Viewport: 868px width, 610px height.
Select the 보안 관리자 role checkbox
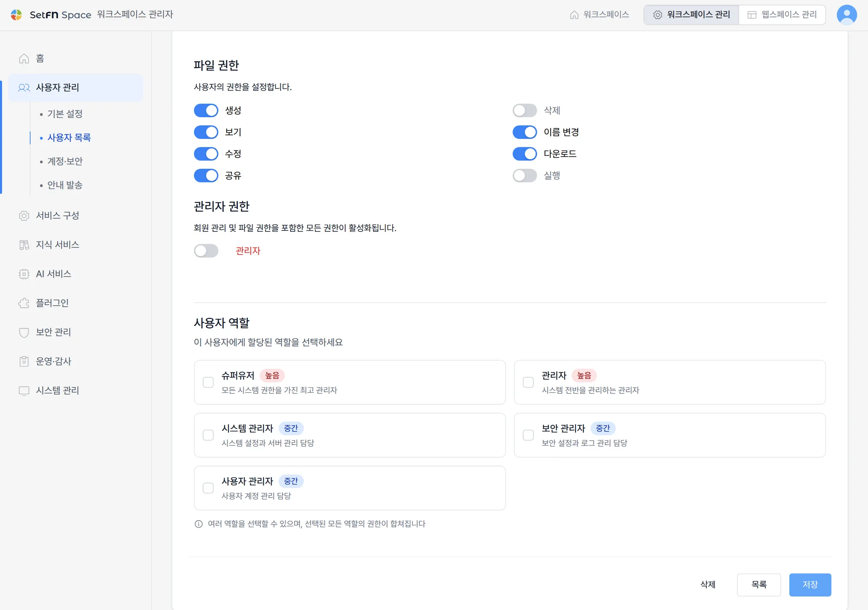(528, 435)
